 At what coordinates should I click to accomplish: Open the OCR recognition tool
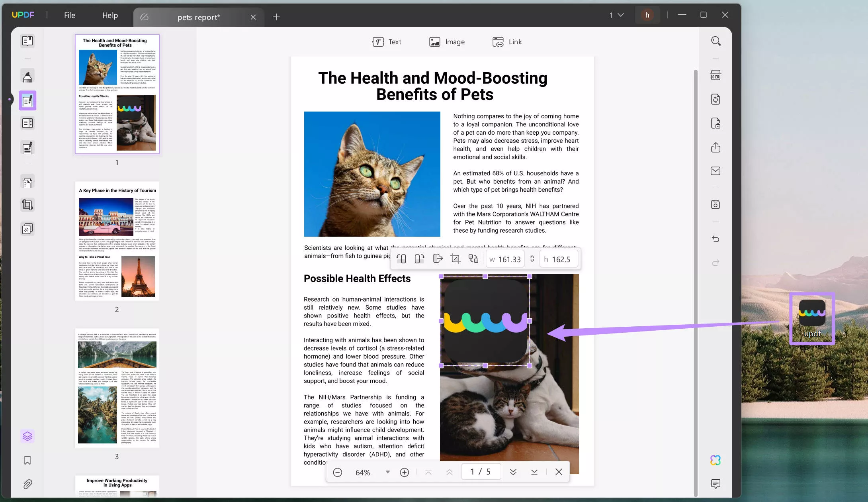(x=715, y=75)
